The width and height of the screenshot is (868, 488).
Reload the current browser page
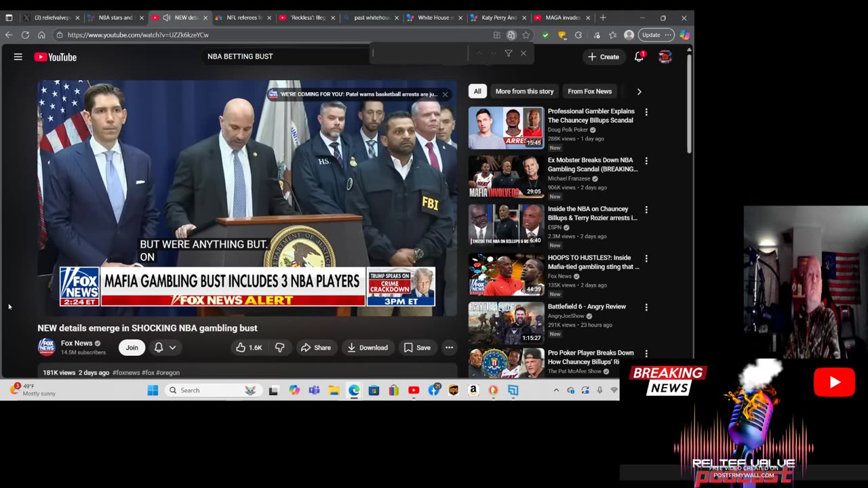(x=25, y=35)
